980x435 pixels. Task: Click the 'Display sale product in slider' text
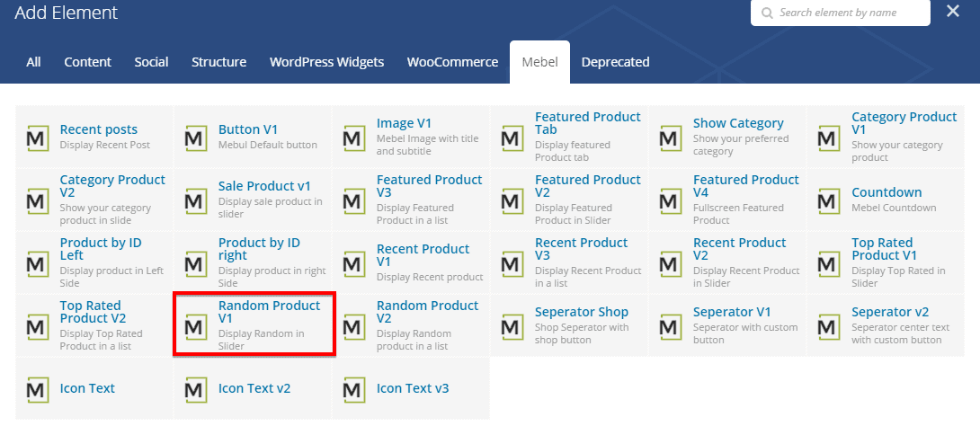tap(271, 208)
